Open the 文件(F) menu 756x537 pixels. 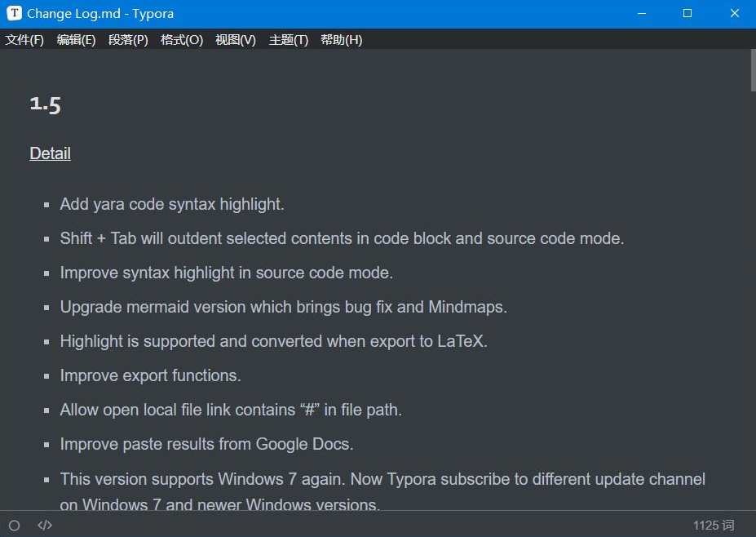point(24,39)
